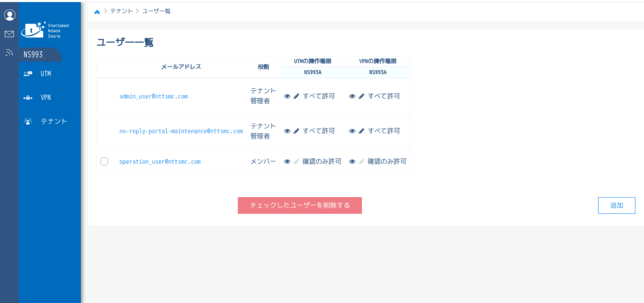644x303 pixels.
Task: Click the VPNの操作権限 column header
Action: [x=378, y=61]
